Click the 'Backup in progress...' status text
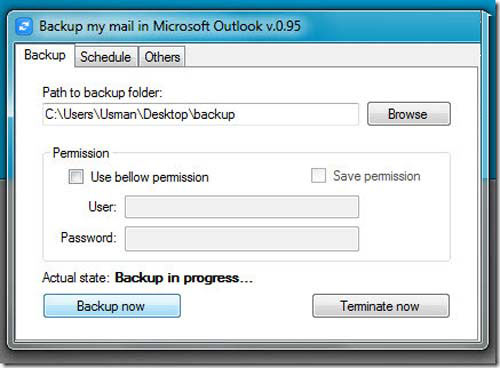This screenshot has height=368, width=500. tap(184, 278)
